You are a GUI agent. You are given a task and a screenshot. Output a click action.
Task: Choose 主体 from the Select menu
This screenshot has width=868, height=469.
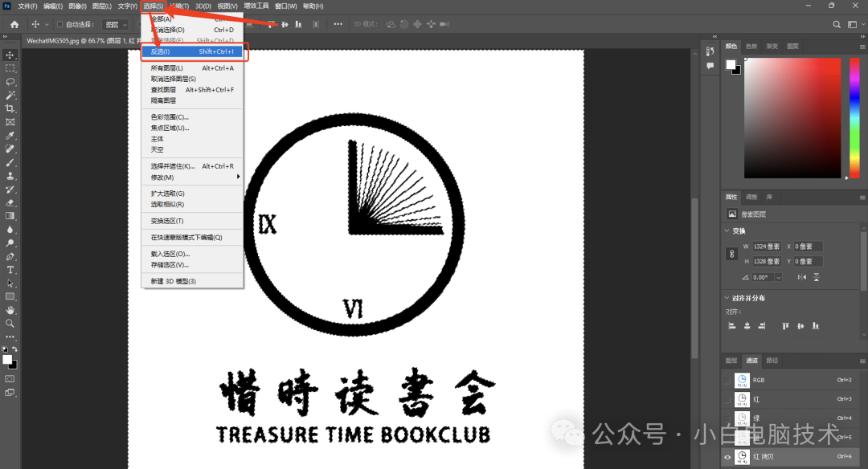point(192,139)
